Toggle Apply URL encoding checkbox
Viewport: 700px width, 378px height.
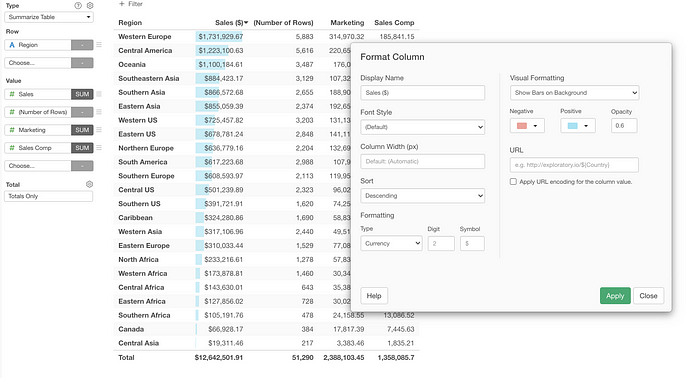pyautogui.click(x=513, y=182)
